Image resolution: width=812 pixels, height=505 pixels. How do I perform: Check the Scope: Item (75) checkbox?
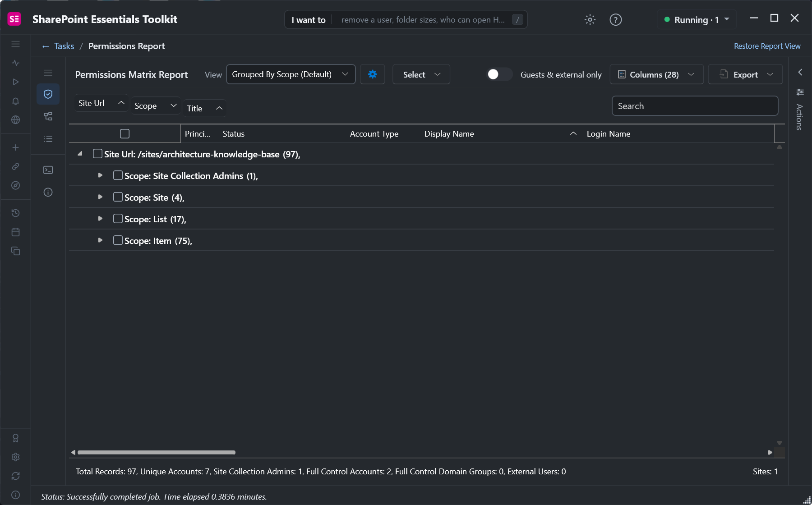(118, 240)
